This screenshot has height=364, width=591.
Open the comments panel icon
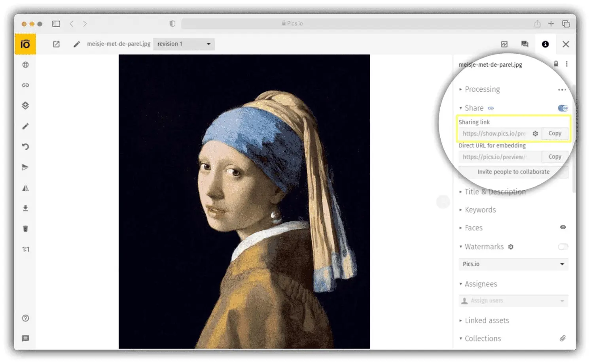(x=525, y=44)
